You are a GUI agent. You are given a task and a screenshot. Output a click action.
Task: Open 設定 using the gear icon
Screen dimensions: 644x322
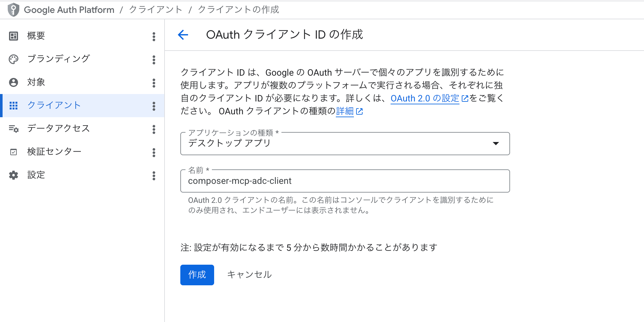point(13,175)
